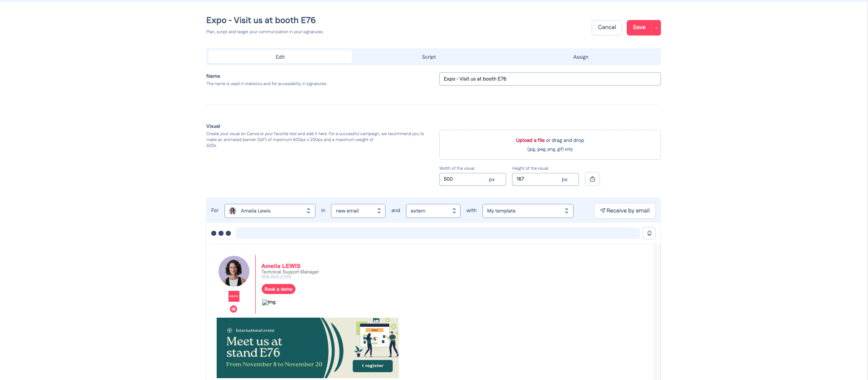The width and height of the screenshot is (868, 380).
Task: Click the Width of the visual field
Action: tap(472, 179)
